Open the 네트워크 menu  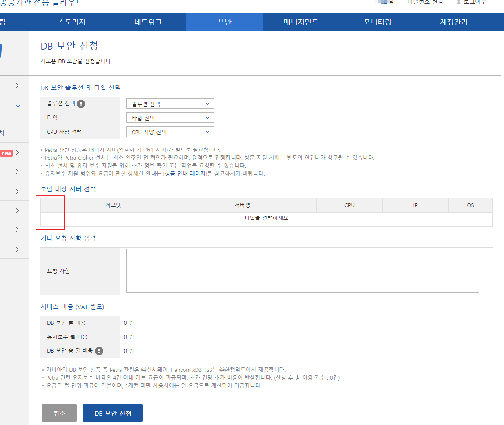(x=148, y=22)
